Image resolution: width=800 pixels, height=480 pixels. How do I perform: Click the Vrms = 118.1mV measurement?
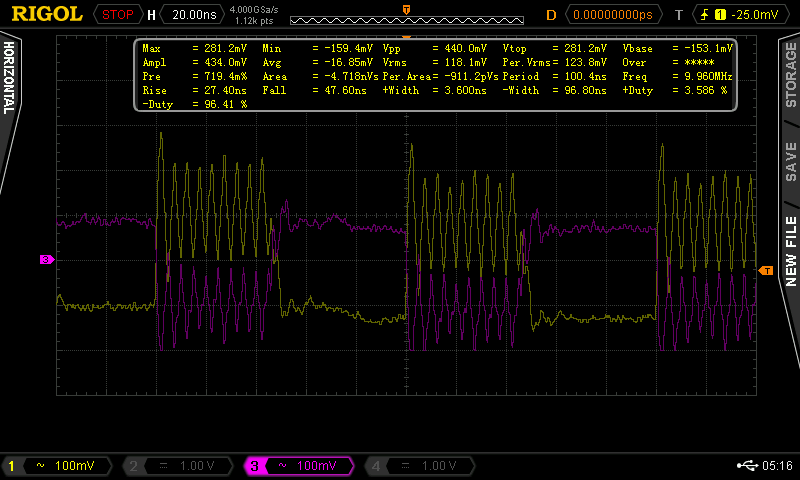435,62
